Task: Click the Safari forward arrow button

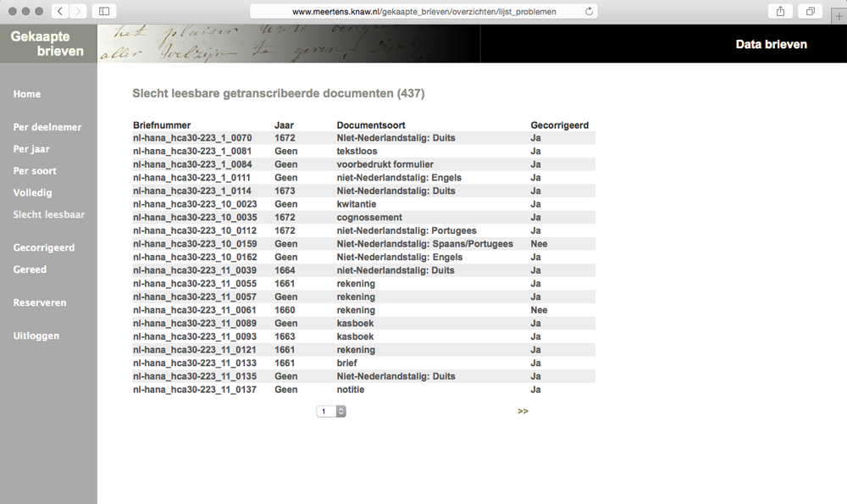Action: (x=78, y=11)
